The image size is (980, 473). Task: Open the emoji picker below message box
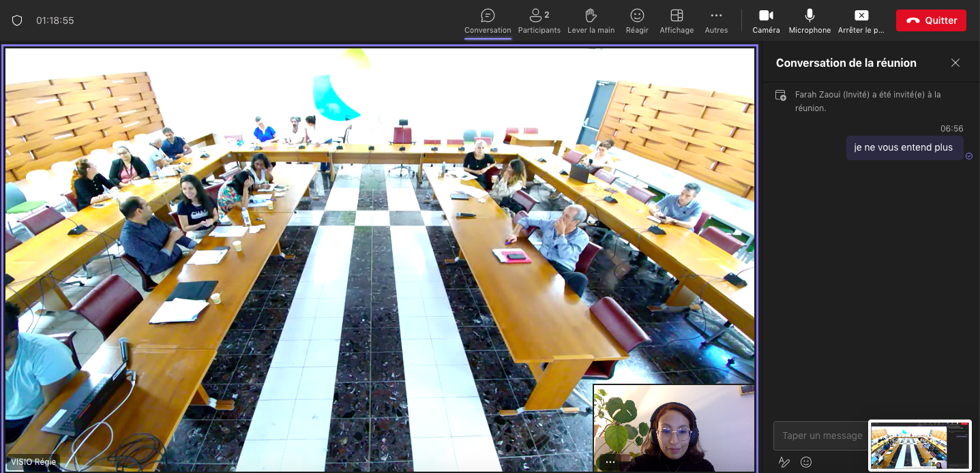coord(806,462)
